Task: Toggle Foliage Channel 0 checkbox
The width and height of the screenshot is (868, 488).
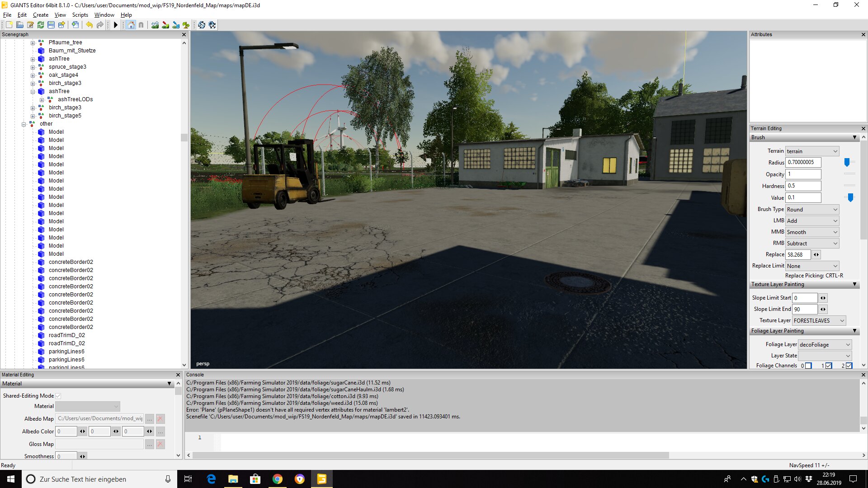Action: pos(808,366)
